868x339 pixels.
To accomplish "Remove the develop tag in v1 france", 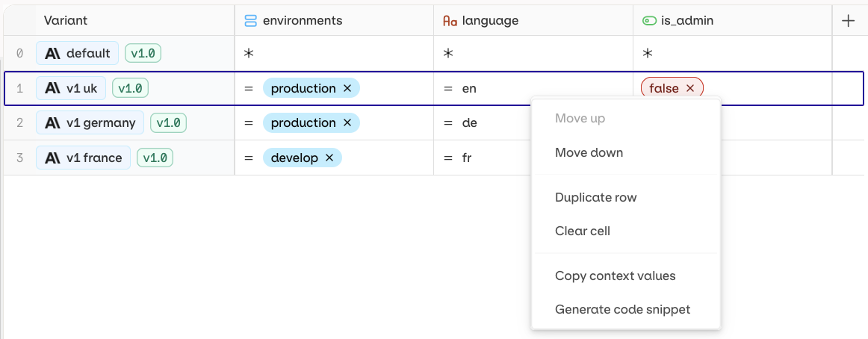I will pos(329,158).
